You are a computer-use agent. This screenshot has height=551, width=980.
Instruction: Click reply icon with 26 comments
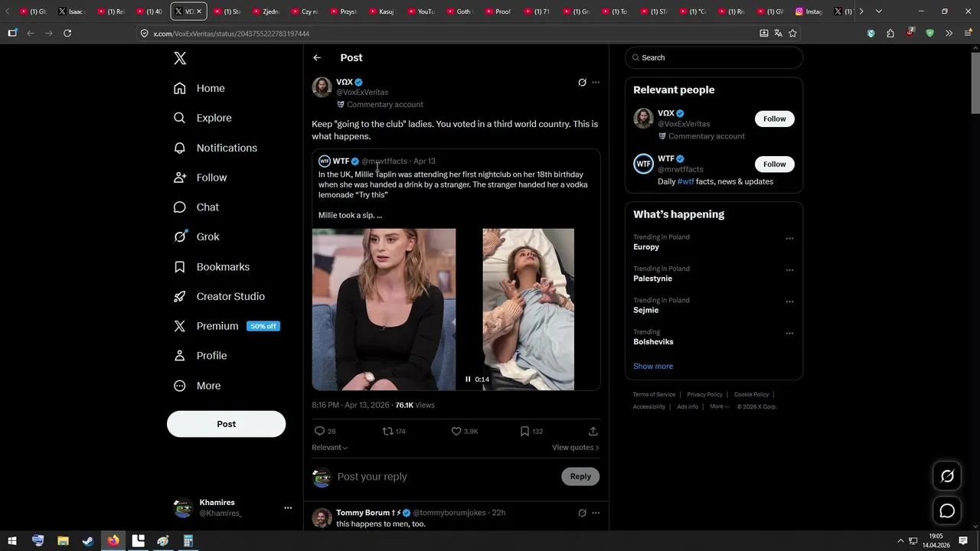(x=320, y=431)
